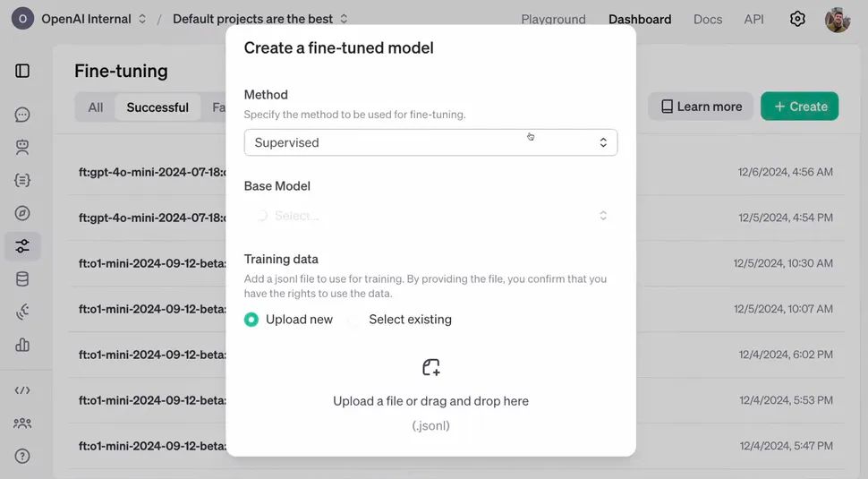Open the compass icon in sidebar
The image size is (868, 479).
[x=22, y=213]
